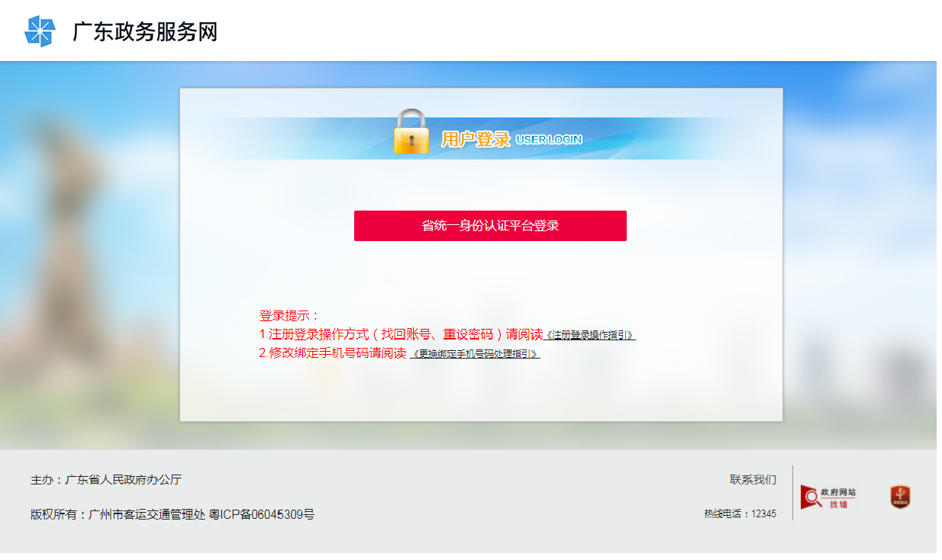Click the 登录提示 label
The image size is (942, 560).
(289, 316)
